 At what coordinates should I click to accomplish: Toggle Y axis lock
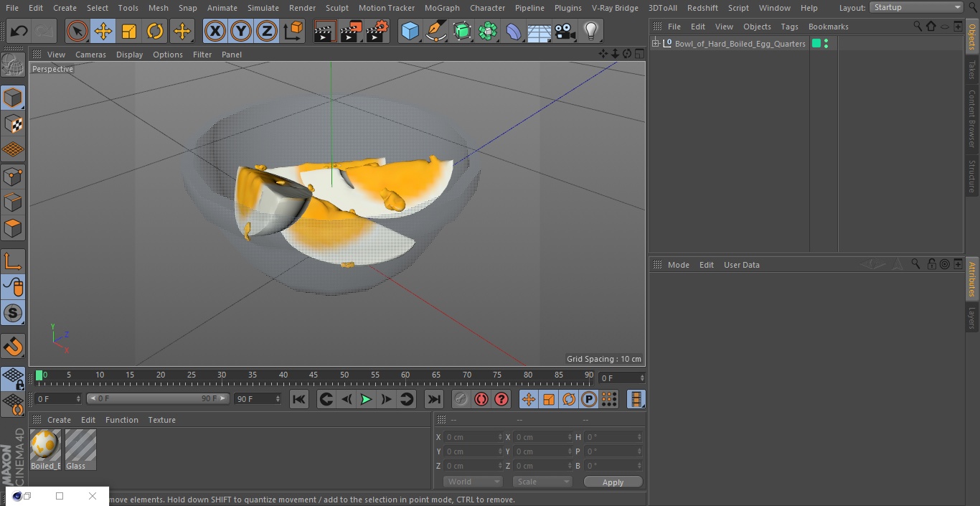[240, 31]
